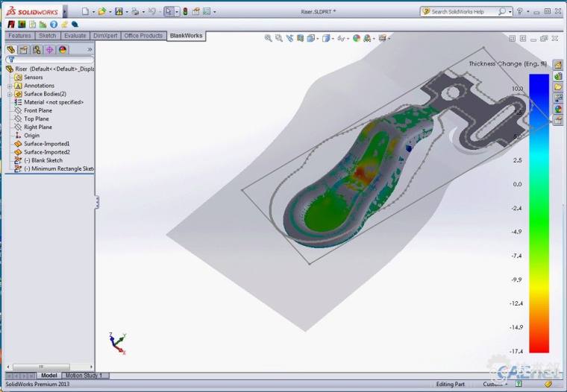Select the Blank Sketch feature
The height and width of the screenshot is (392, 567).
[43, 160]
